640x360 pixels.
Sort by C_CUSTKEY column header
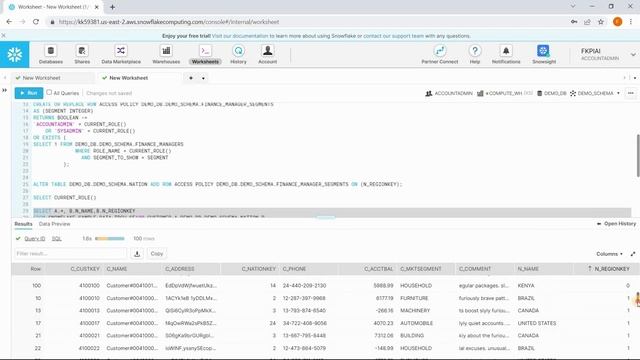85,269
